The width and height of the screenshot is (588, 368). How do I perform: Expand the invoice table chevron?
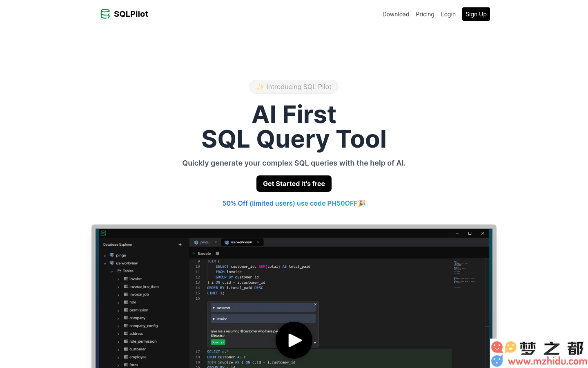click(x=118, y=279)
